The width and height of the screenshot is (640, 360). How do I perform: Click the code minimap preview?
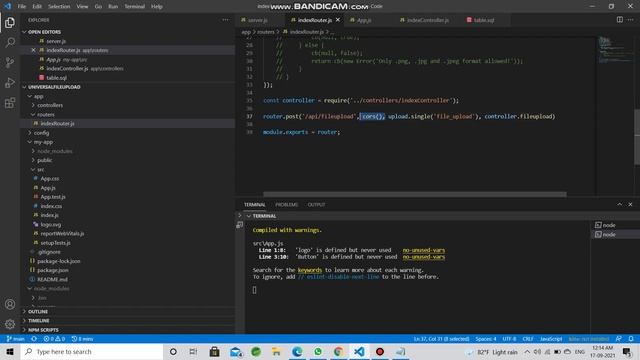click(x=615, y=50)
